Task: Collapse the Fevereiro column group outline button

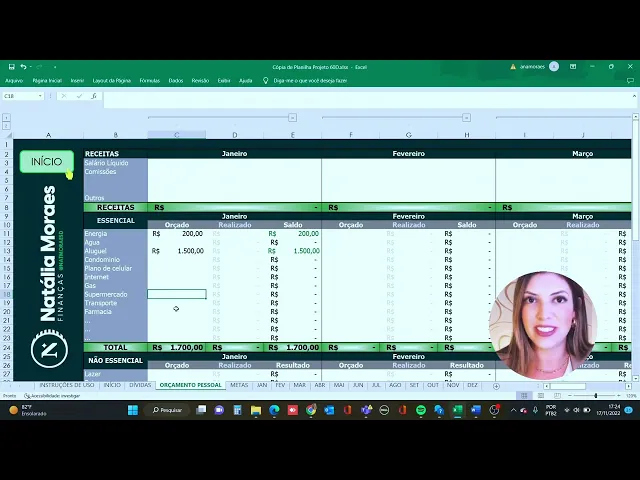Action: click(x=467, y=118)
